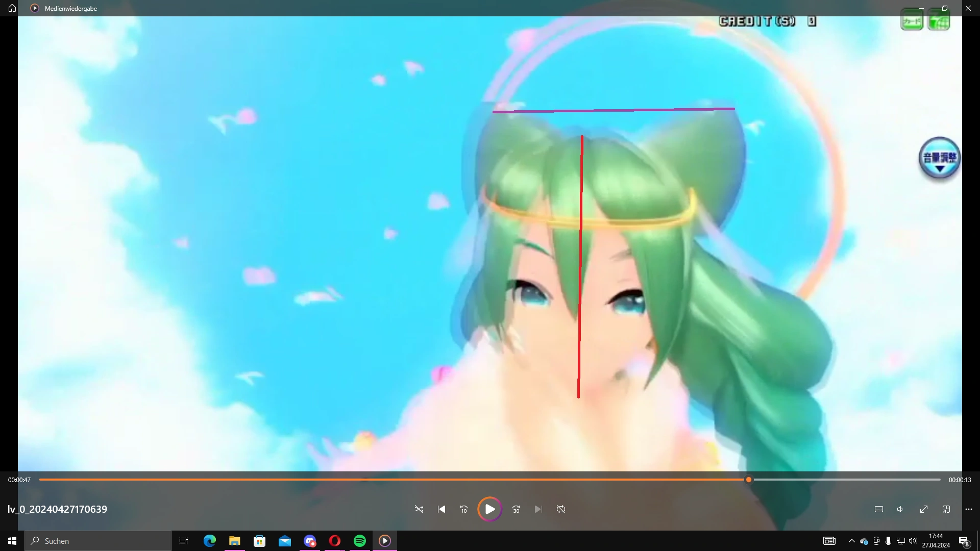Enter full screen mode
Screen dimensions: 980x551
tap(924, 509)
